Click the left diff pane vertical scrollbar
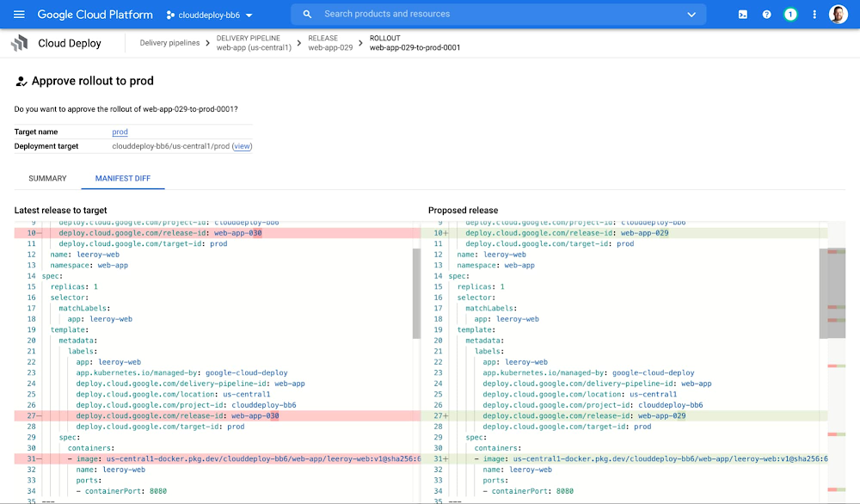 coord(416,292)
